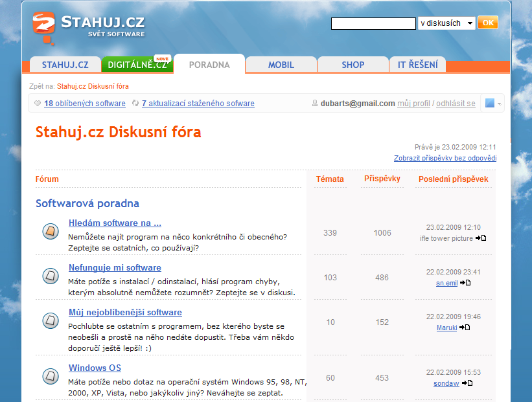532x402 pixels.
Task: Open the SHOP tab
Action: click(353, 64)
